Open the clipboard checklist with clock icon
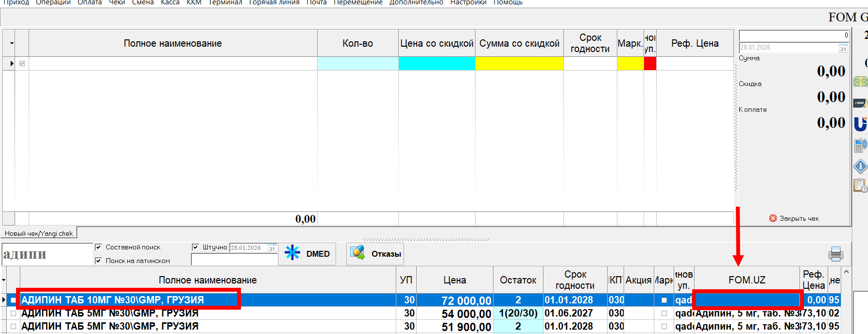This screenshot has width=868, height=334. pyautogui.click(x=861, y=185)
